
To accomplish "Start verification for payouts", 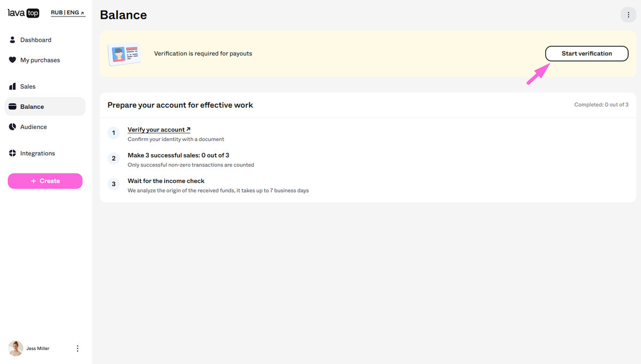I will click(587, 53).
